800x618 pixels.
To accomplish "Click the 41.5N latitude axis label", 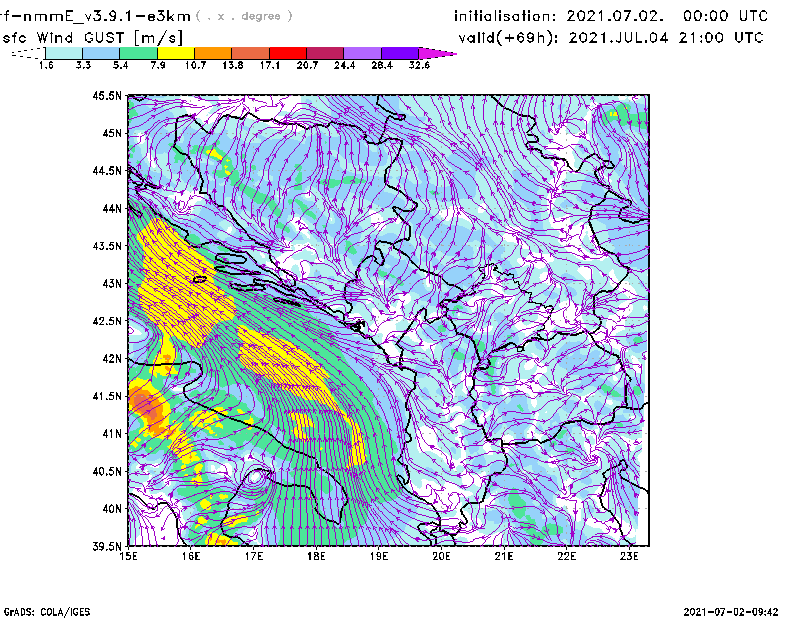I will (x=107, y=396).
